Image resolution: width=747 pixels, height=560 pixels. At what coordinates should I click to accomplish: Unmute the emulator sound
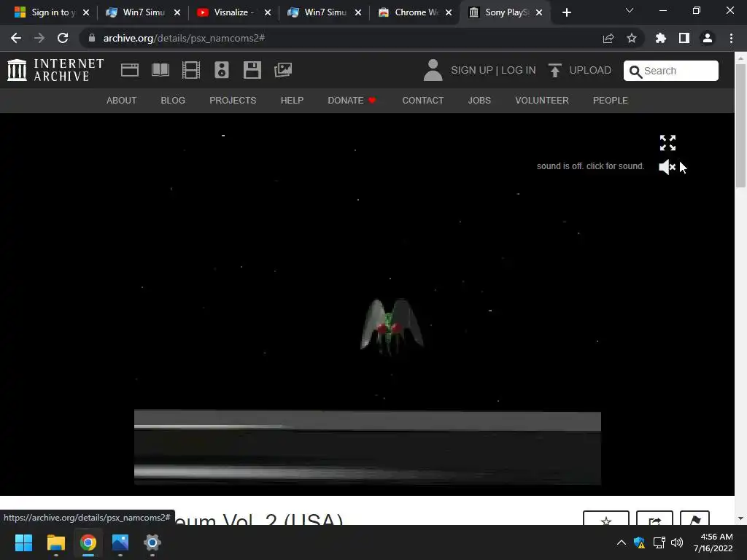pyautogui.click(x=667, y=167)
